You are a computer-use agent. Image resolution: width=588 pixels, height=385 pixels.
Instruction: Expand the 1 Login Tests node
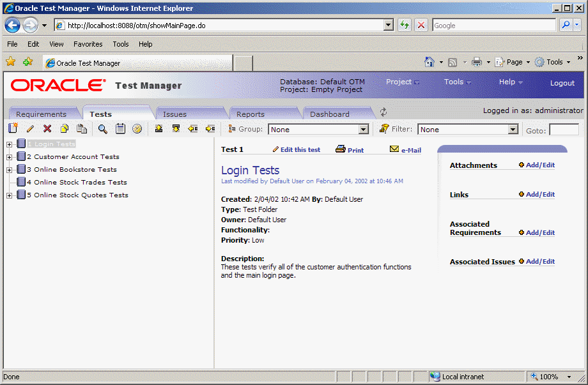10,144
